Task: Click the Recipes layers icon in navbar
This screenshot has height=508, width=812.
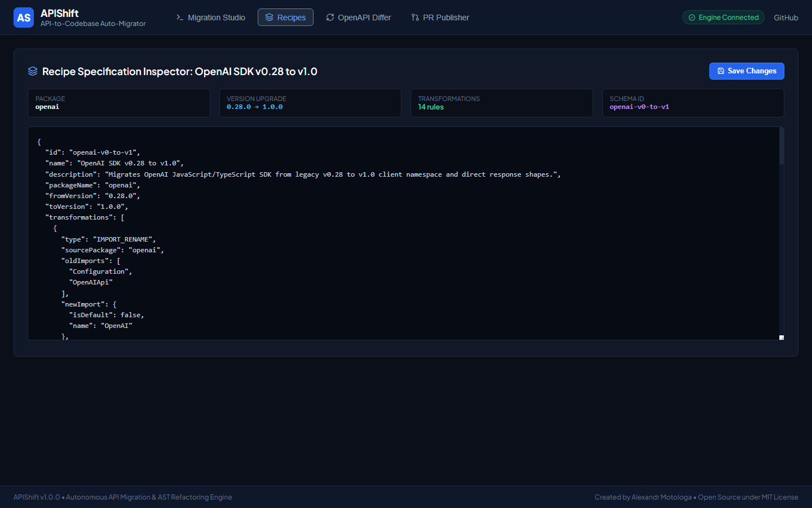Action: coord(269,17)
